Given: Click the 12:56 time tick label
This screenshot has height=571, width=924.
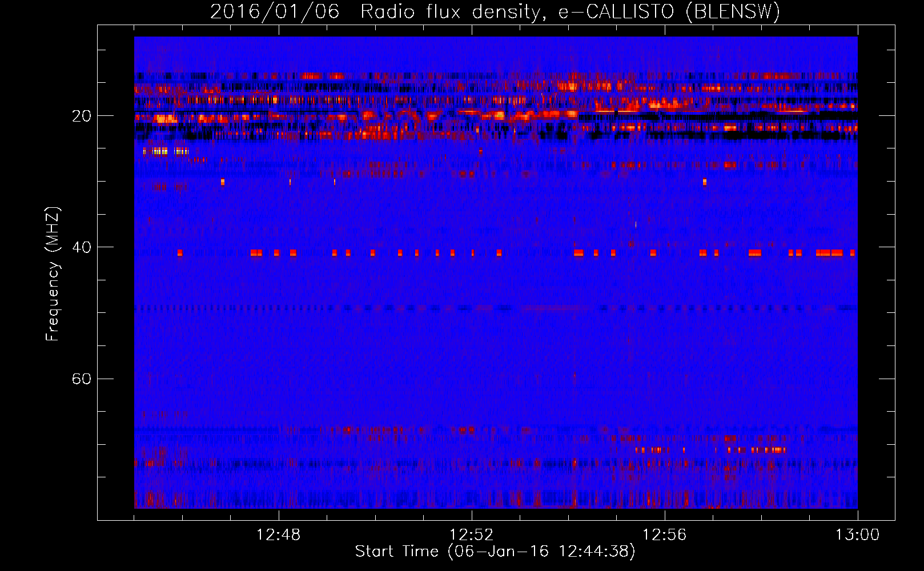Looking at the screenshot, I should click(664, 535).
